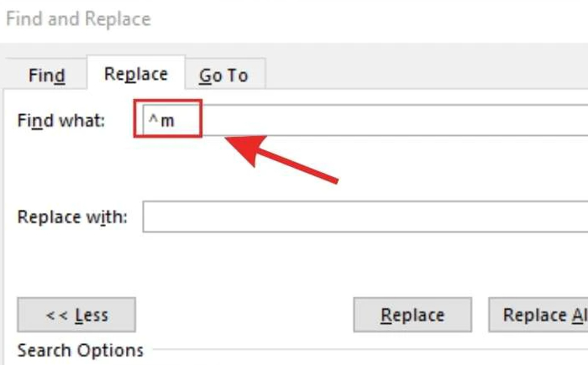Click the divider line beside Search Options
588x365 pixels.
coord(370,350)
